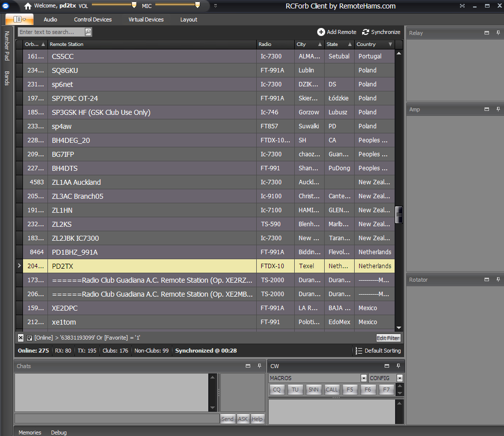Pin the Rotator panel
Image resolution: width=504 pixels, height=436 pixels.
[498, 280]
